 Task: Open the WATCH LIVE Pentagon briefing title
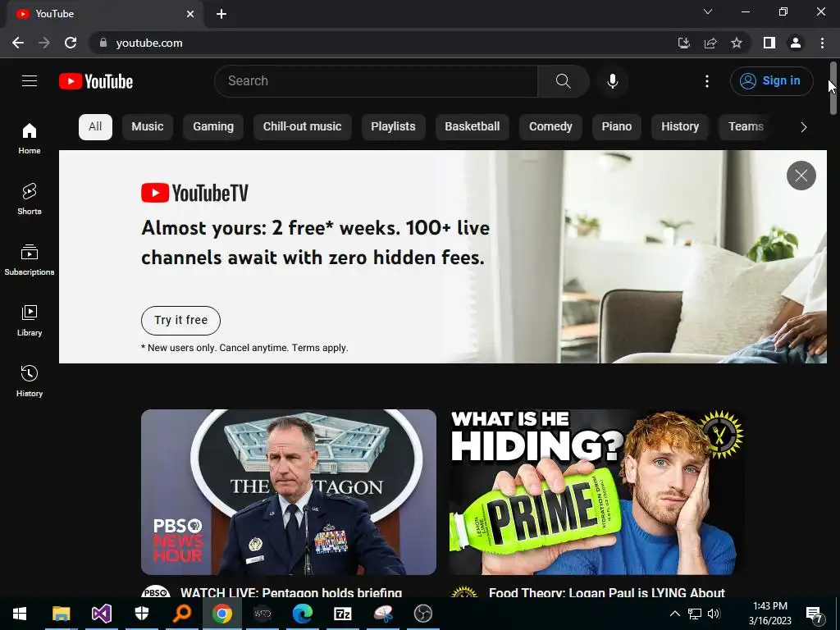291,592
